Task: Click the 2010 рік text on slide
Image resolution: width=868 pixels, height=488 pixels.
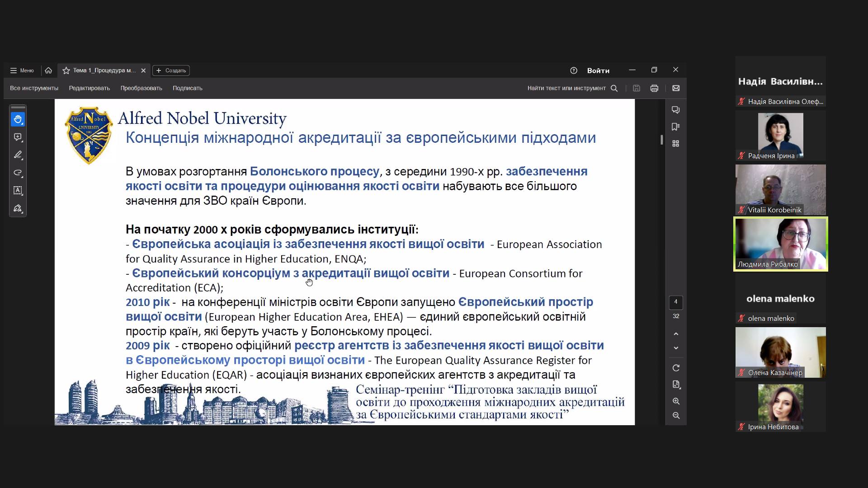Action: (148, 302)
